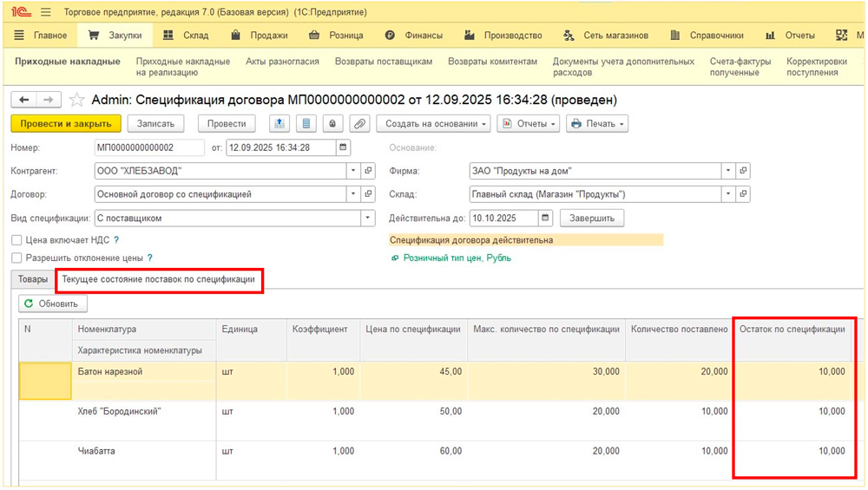Viewport: 868px width, 490px height.
Task: Switch to the Товары tab
Action: [33, 280]
